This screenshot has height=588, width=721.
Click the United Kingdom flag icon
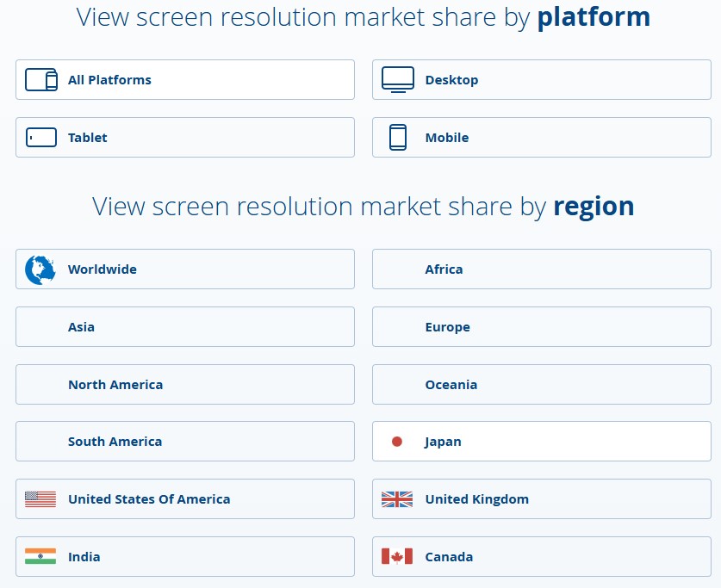click(397, 499)
